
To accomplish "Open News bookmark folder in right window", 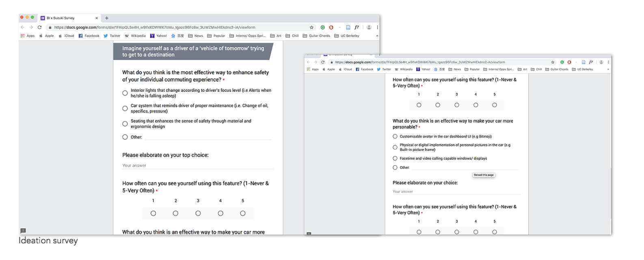I will [x=455, y=69].
